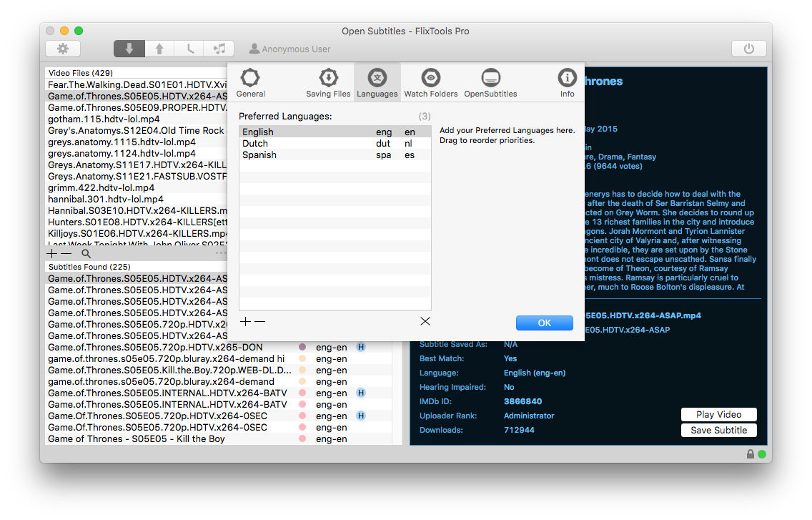
Task: Open the General preferences tab
Action: click(251, 82)
